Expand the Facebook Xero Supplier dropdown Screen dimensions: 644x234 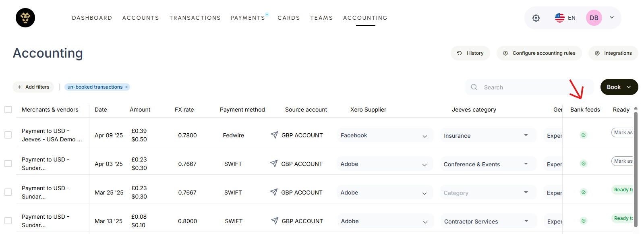(425, 136)
